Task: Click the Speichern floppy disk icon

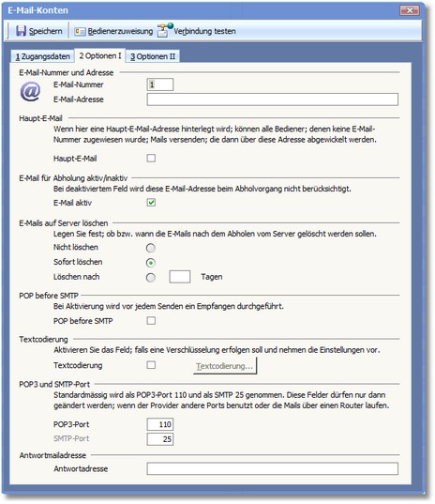Action: click(22, 31)
